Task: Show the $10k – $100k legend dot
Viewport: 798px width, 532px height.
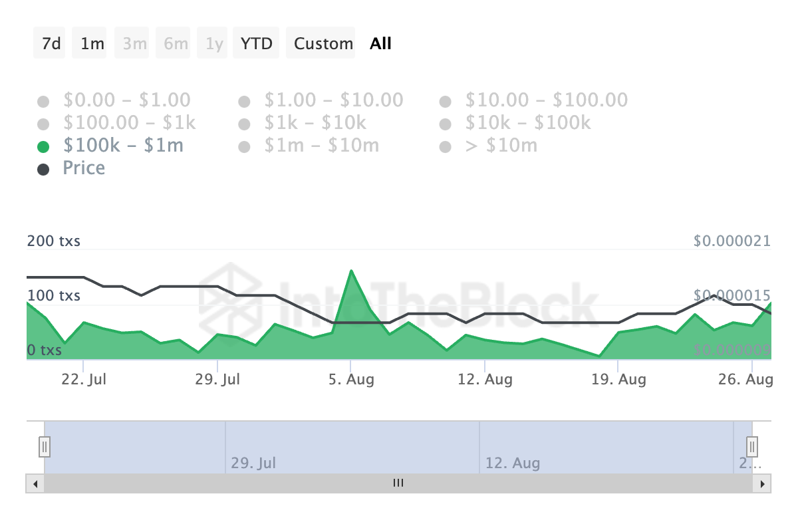Action: pyautogui.click(x=445, y=124)
